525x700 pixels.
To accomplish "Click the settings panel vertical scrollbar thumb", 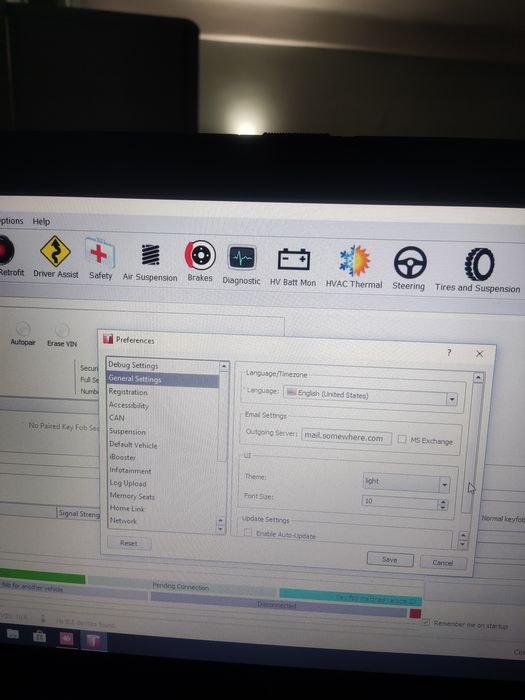I will tap(474, 446).
